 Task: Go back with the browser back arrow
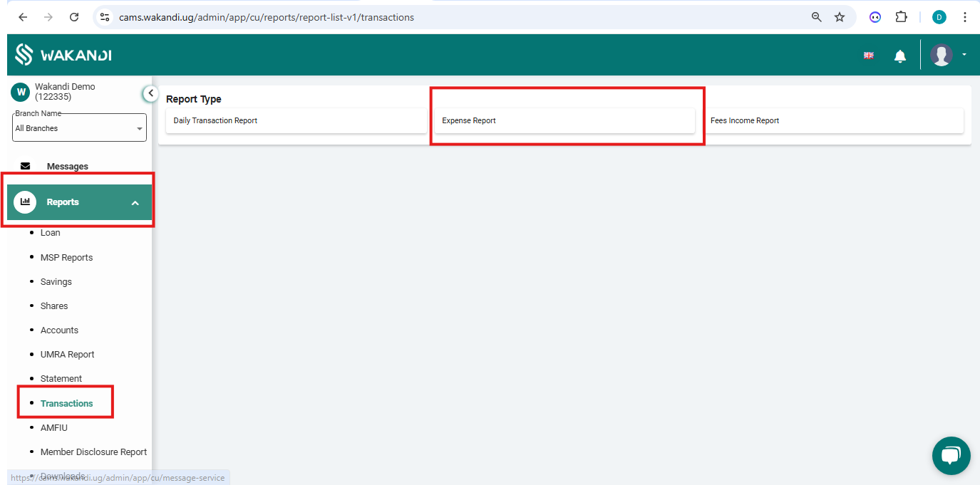(23, 17)
